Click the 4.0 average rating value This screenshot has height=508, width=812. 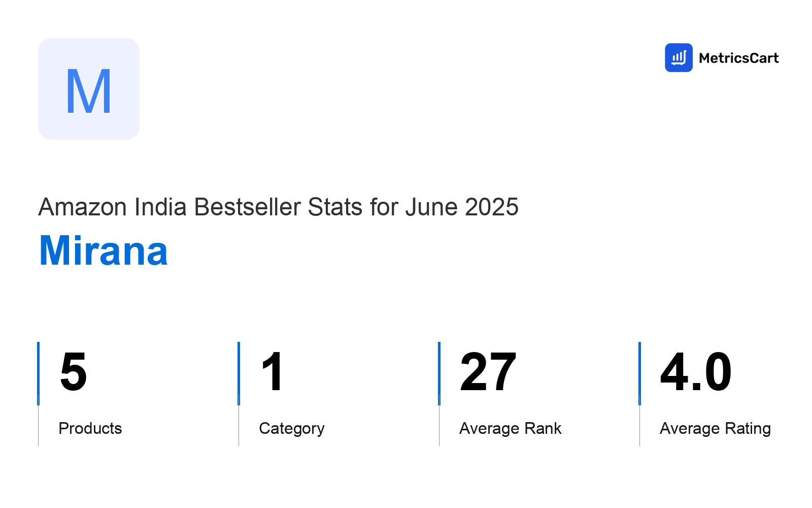696,372
